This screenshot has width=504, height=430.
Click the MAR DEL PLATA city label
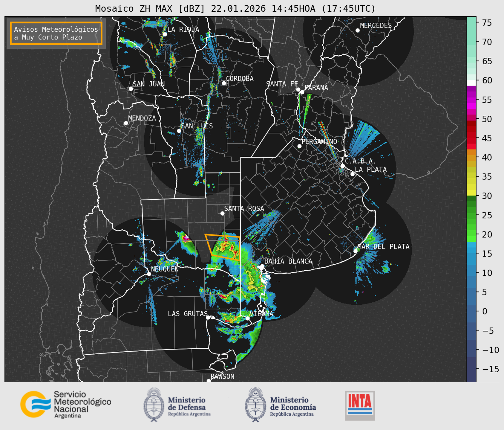[x=383, y=246]
